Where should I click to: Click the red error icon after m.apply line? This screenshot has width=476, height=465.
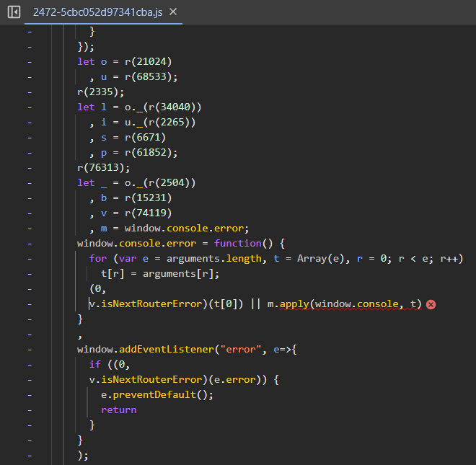pyautogui.click(x=431, y=304)
